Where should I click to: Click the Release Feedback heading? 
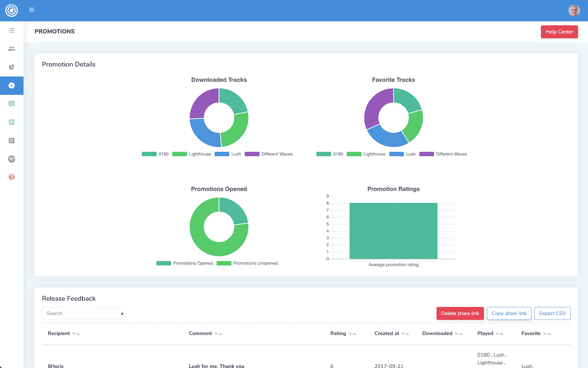[x=69, y=298]
